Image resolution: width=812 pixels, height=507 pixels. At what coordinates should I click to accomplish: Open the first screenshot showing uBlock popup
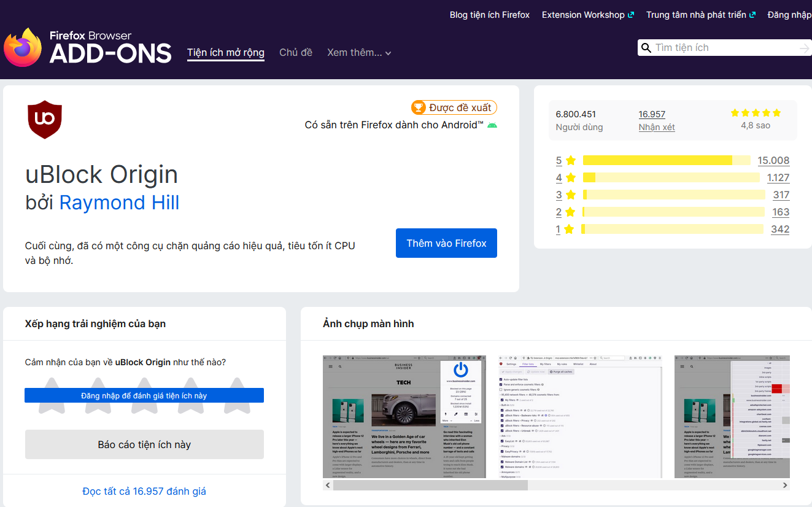(404, 416)
